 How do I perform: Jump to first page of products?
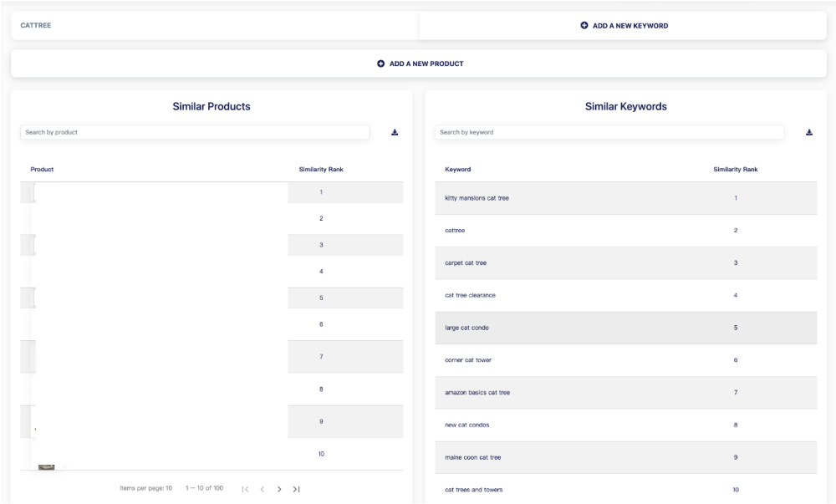pyautogui.click(x=245, y=489)
